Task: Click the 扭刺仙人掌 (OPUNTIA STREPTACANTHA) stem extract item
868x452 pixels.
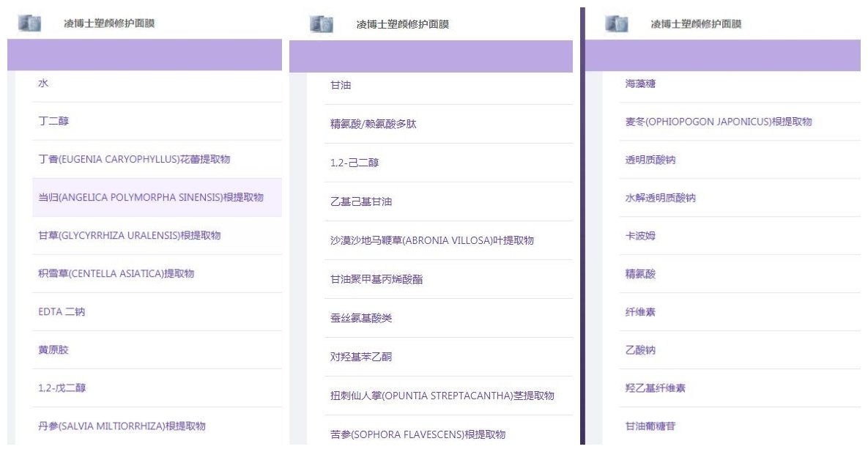Action: tap(442, 396)
